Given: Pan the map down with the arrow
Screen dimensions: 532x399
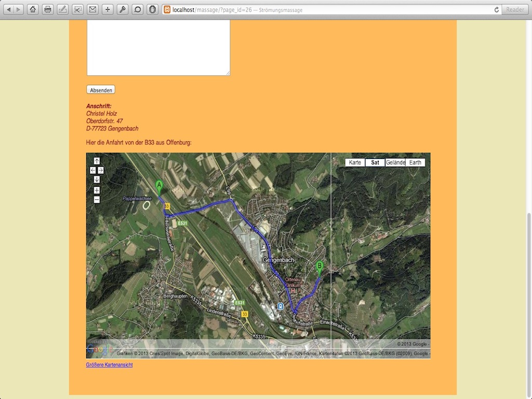Looking at the screenshot, I should [x=97, y=179].
